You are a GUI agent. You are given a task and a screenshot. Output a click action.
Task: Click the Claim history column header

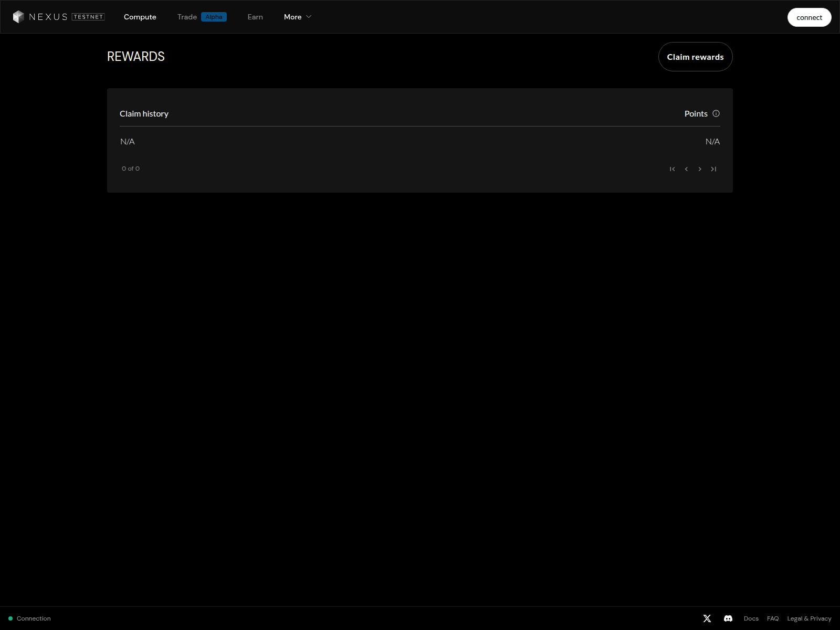[x=144, y=113]
